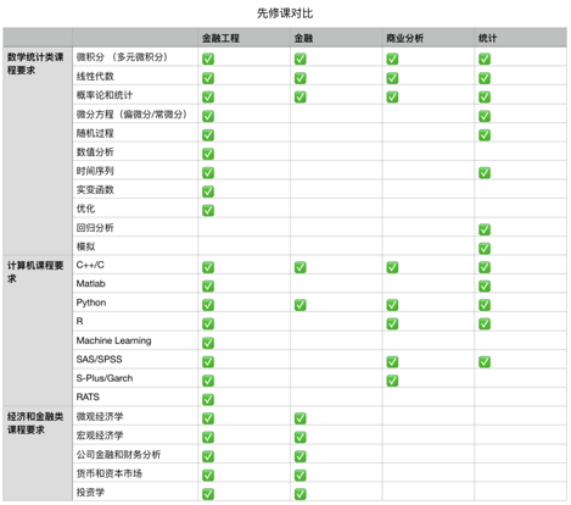Select the S-Plus/Garch row label
Viewport: 571px width, 505px height.
pos(105,378)
